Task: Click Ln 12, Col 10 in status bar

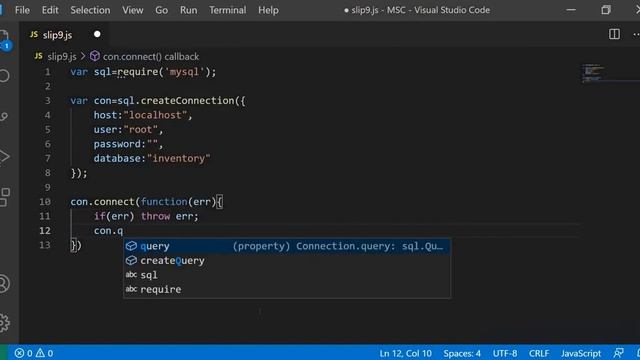Action: tap(405, 353)
